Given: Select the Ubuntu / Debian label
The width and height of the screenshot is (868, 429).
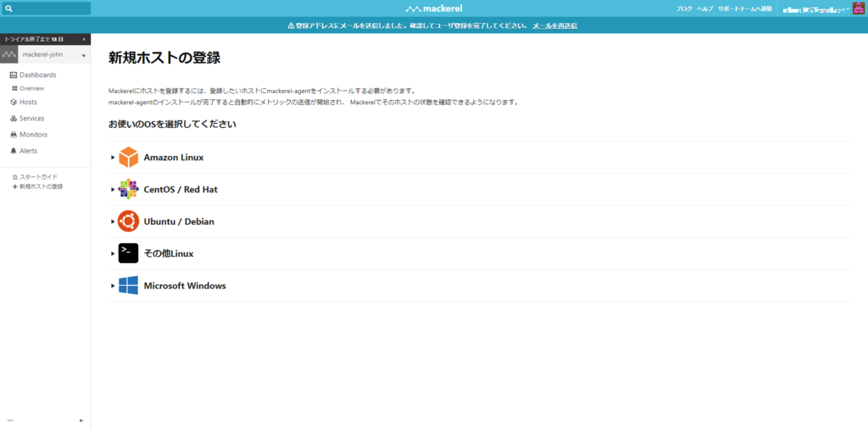Looking at the screenshot, I should pyautogui.click(x=179, y=221).
